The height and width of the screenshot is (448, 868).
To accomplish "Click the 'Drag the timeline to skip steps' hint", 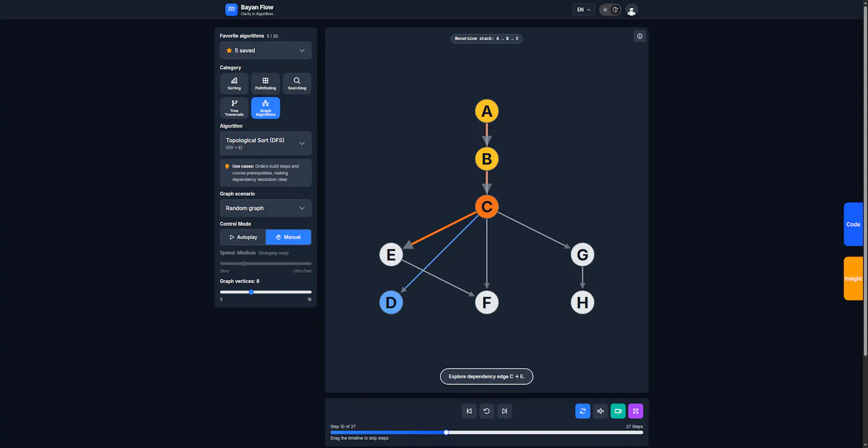I will point(359,438).
